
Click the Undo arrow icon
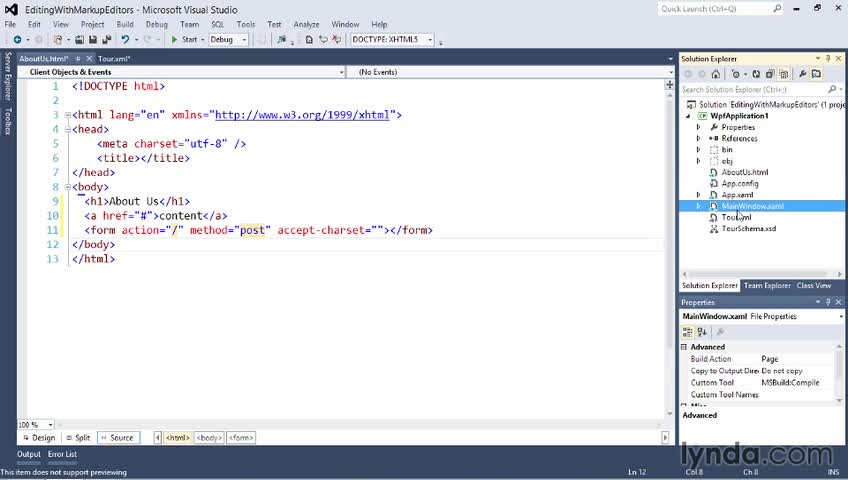pos(125,39)
